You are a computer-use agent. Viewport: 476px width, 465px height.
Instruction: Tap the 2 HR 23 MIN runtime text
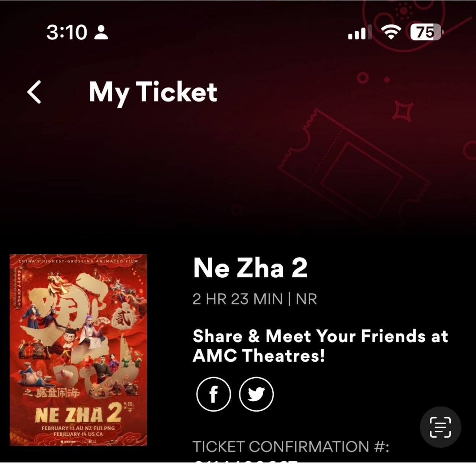click(238, 299)
